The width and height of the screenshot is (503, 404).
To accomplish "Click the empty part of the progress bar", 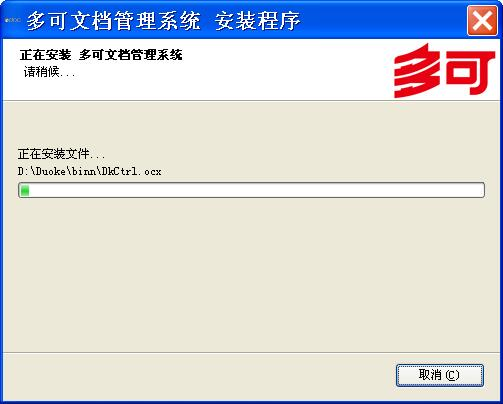I will pos(256,190).
